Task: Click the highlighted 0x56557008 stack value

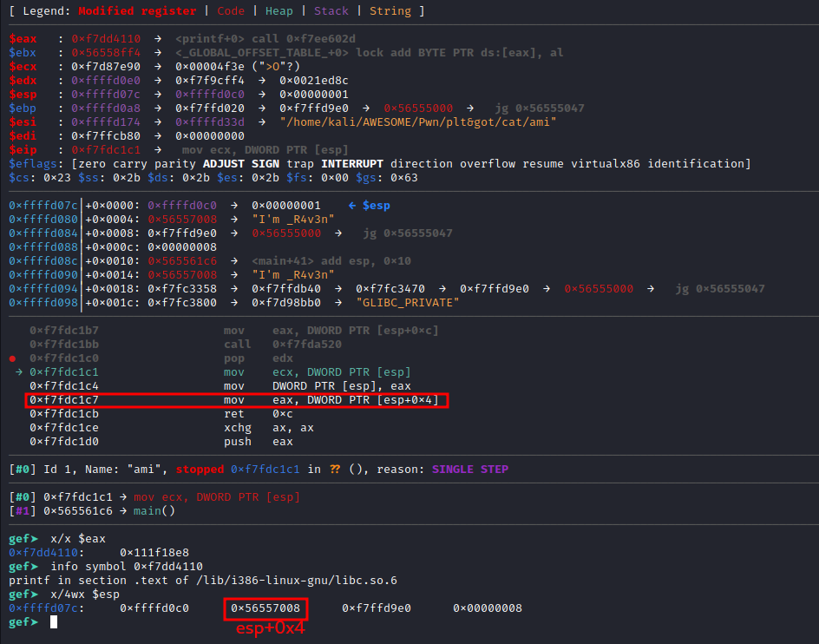Action: (265, 608)
